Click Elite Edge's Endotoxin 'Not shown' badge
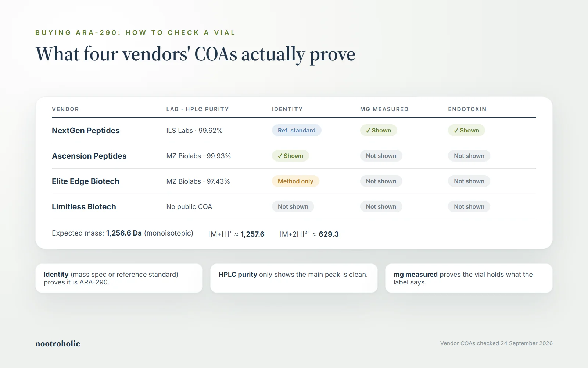The image size is (588, 368). click(469, 181)
